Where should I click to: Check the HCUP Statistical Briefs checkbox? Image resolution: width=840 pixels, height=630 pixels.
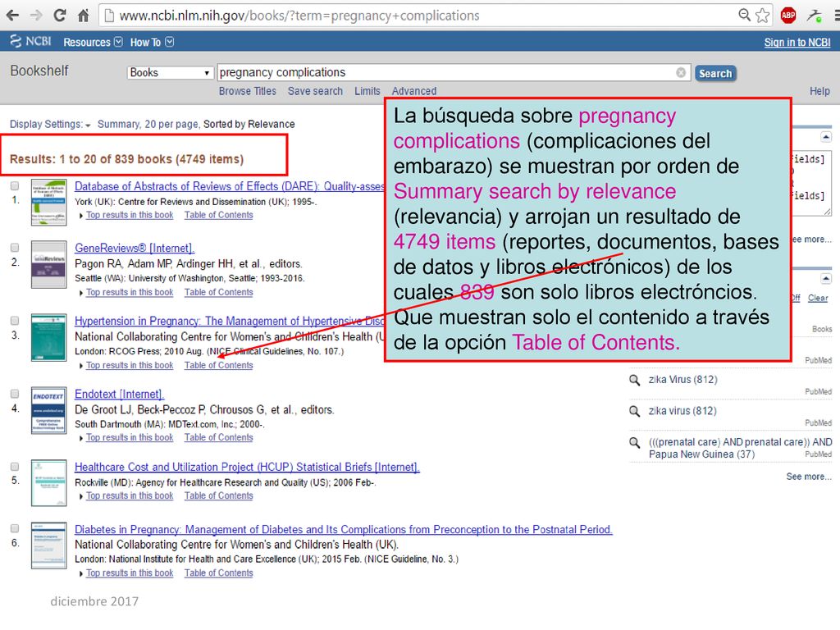pos(15,467)
